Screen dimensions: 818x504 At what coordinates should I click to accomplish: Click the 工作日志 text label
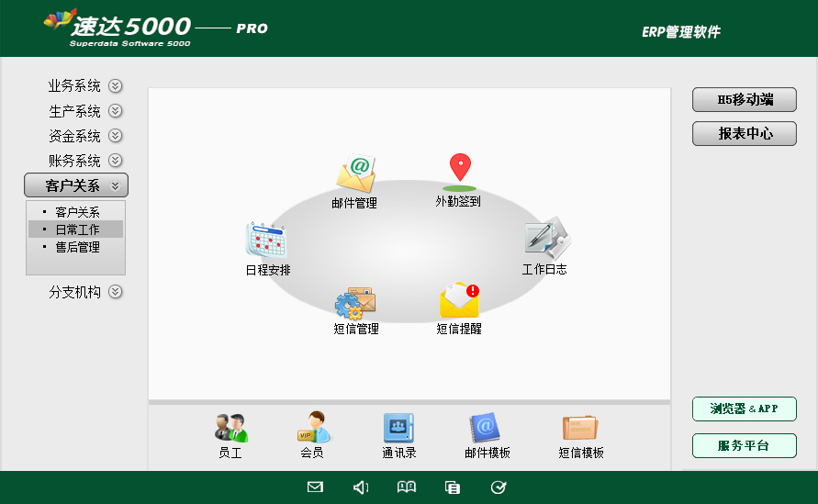[x=544, y=269]
